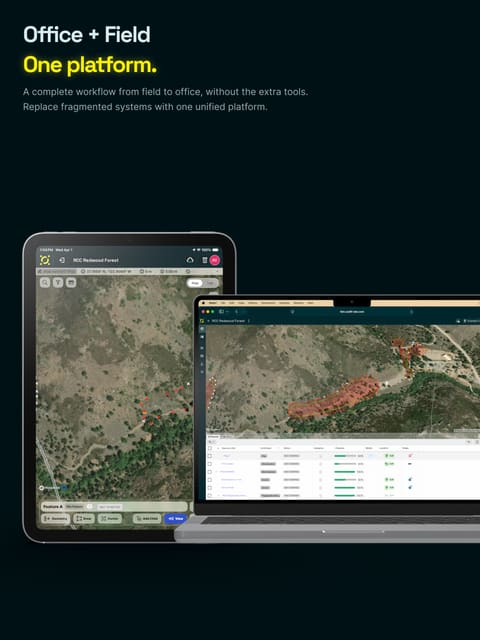The height and width of the screenshot is (640, 480).
Task: Select the RCC Redwood Forest title on the tablet
Action: click(x=96, y=260)
